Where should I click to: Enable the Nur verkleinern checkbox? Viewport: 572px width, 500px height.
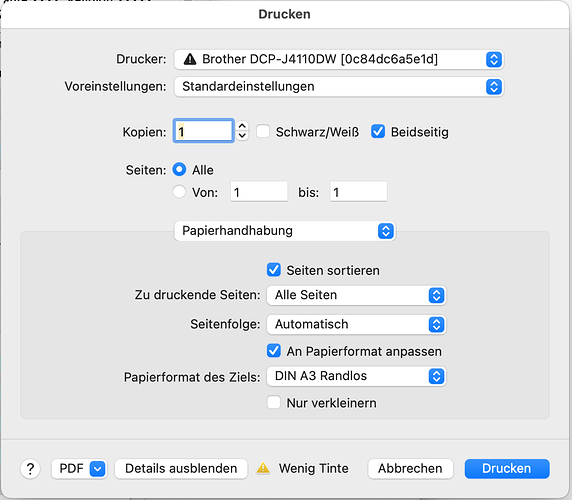click(x=274, y=403)
